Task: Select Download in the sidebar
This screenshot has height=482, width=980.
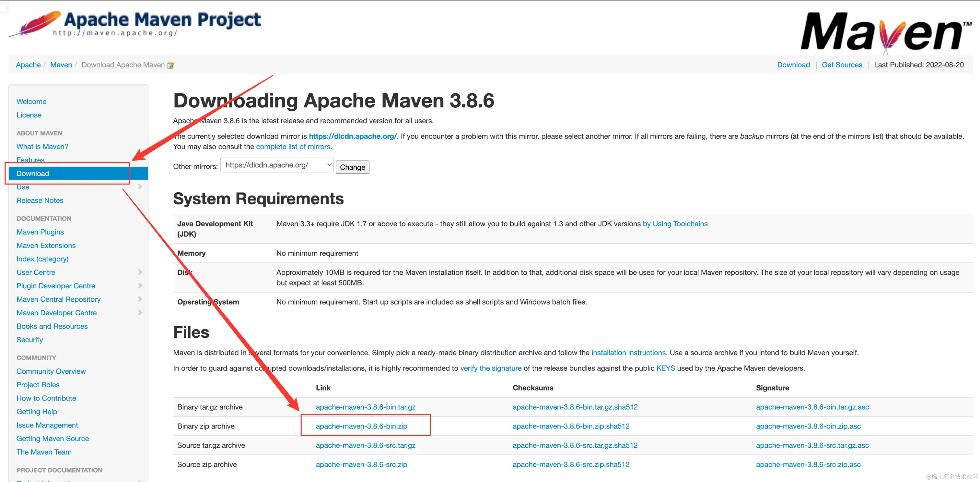Action: click(x=33, y=174)
